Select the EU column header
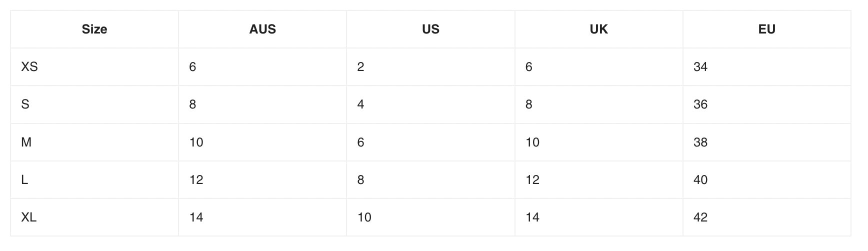This screenshot has width=868, height=251. (766, 29)
